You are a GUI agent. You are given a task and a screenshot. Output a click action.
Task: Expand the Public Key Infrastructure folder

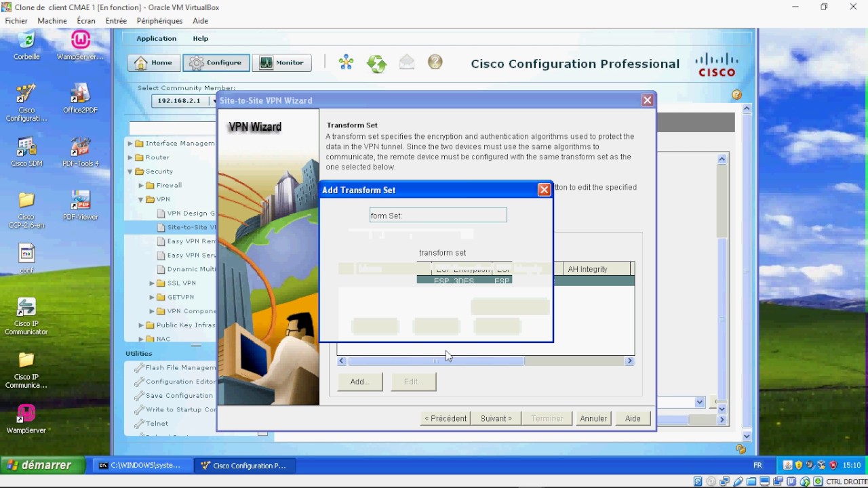[x=142, y=325]
